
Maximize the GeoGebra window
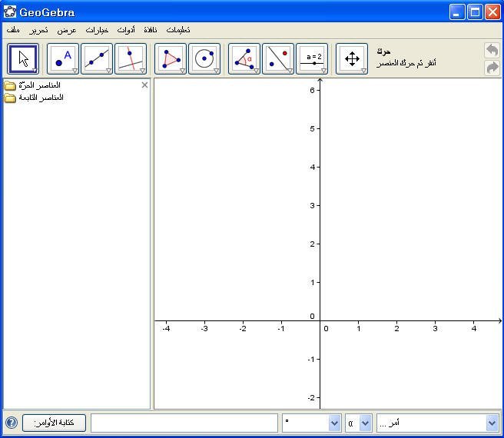tap(475, 12)
